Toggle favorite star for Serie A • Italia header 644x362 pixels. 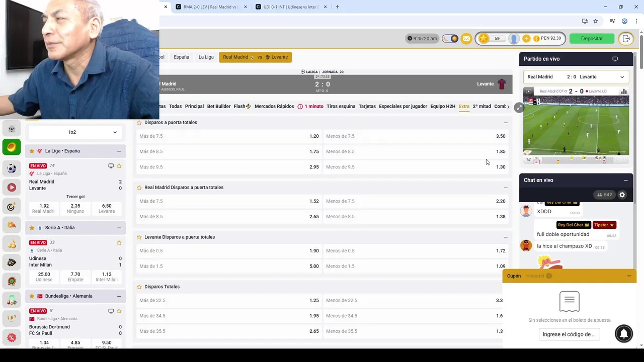click(32, 228)
